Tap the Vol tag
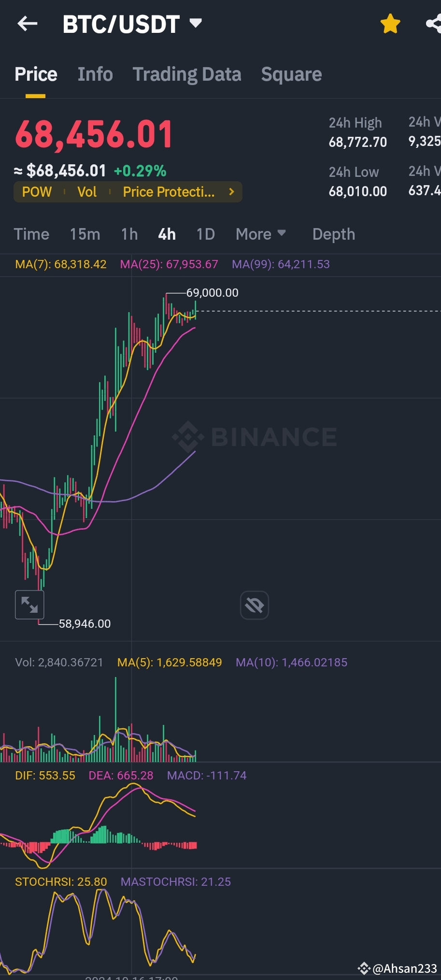Screen dimensions: 441x980 tap(87, 192)
